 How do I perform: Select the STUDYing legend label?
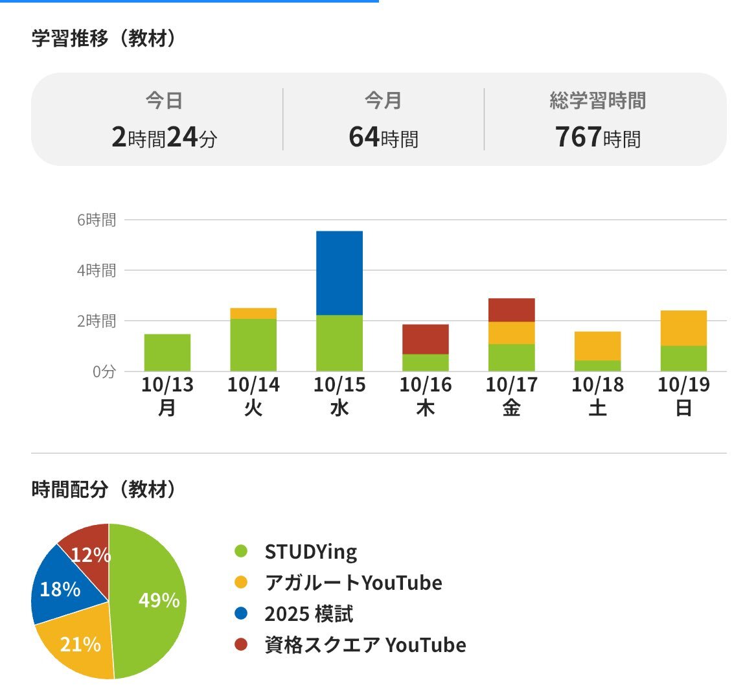point(311,552)
